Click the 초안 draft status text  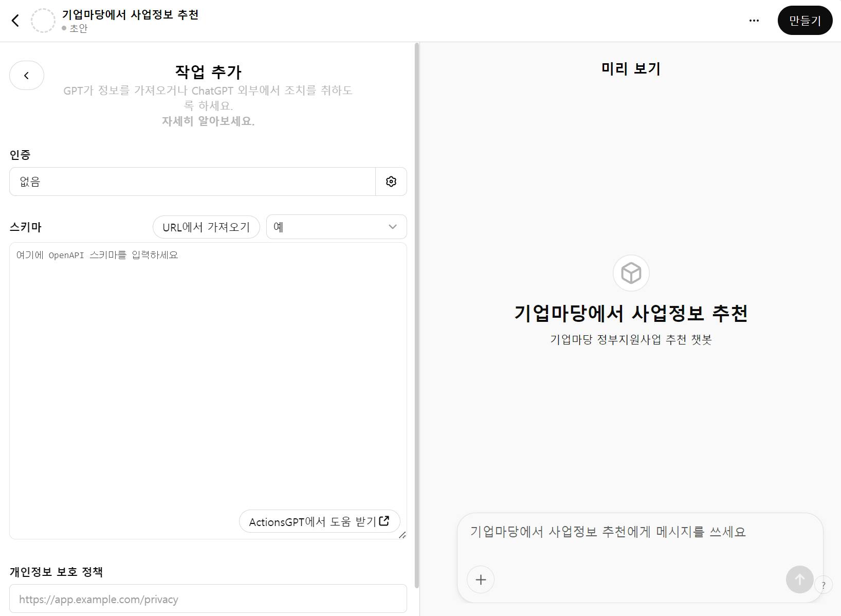(x=79, y=29)
